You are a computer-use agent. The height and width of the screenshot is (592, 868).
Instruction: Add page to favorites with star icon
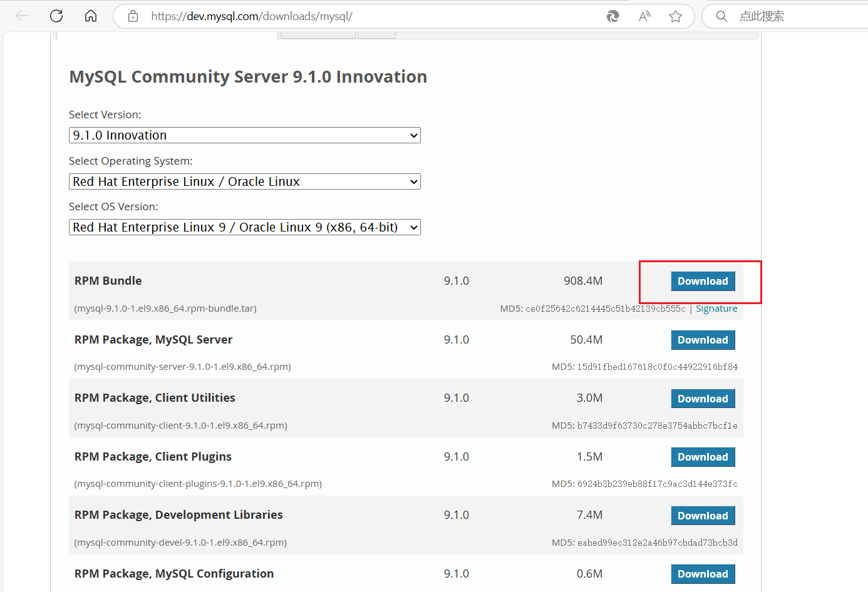675,16
